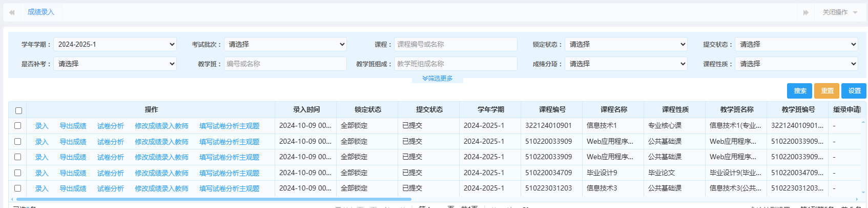This screenshot has height=208, width=868.
Task: Check the row checkbox for 信息技术1
Action: 18,126
